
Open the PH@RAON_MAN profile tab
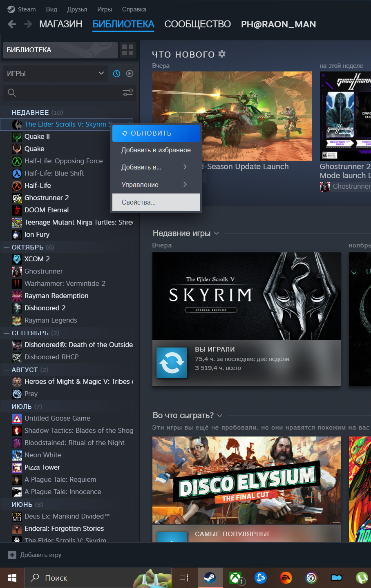click(278, 24)
